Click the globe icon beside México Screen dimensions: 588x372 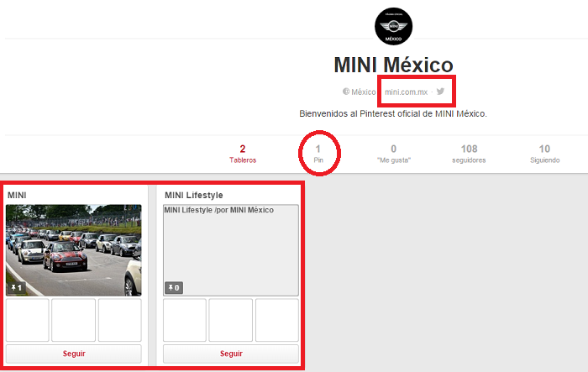(x=345, y=92)
